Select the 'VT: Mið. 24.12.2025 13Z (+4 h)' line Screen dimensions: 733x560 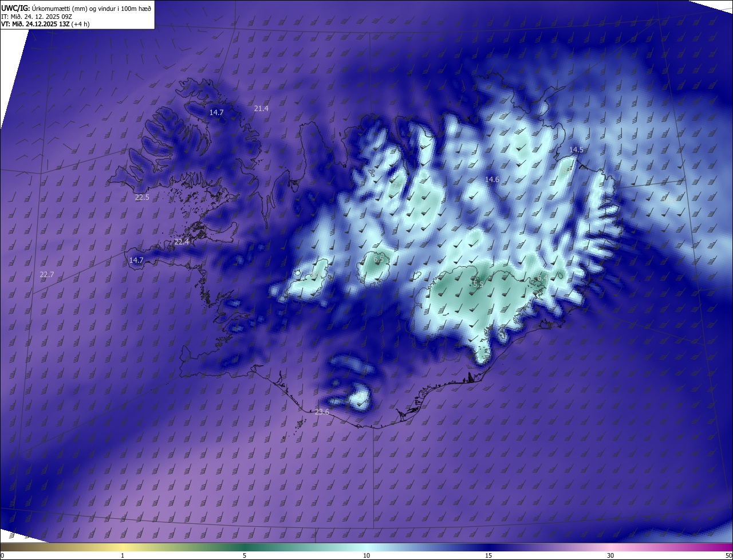[46, 24]
